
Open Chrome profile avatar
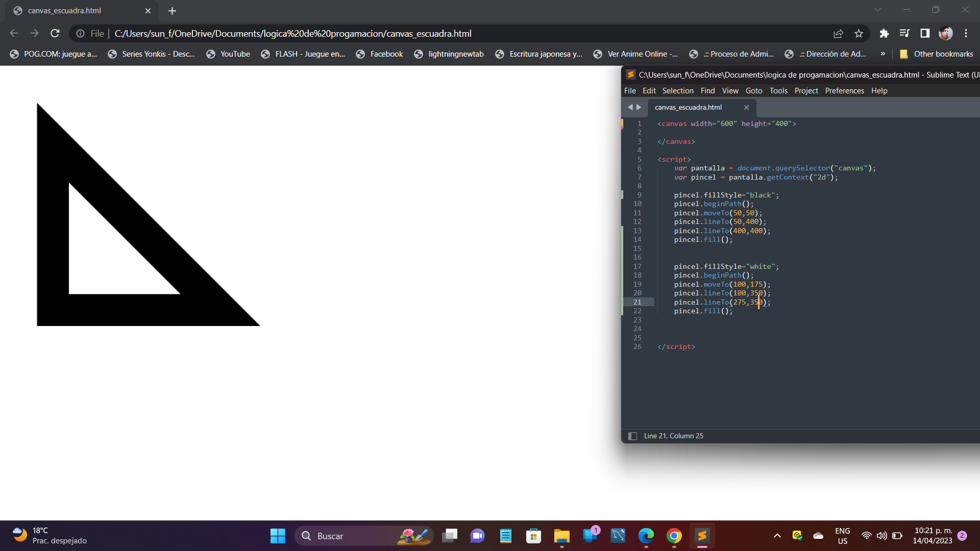pyautogui.click(x=945, y=34)
